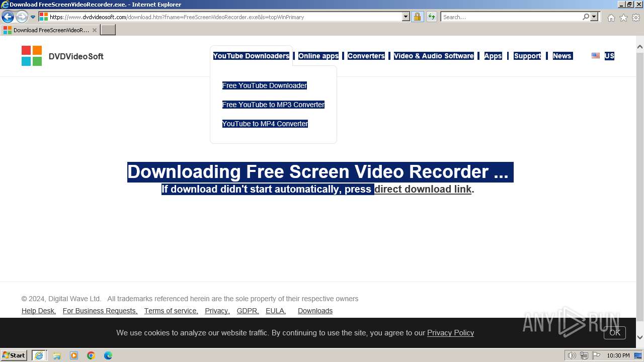The height and width of the screenshot is (362, 644).
Task: Open the YouTube Downloaders menu
Action: click(251, 56)
